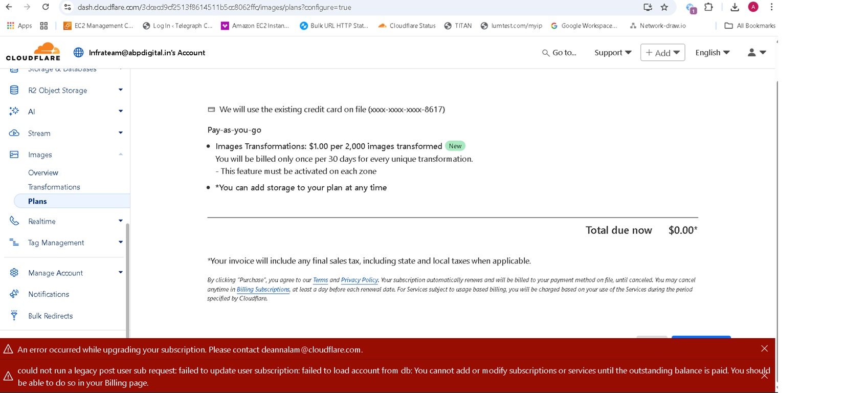This screenshot has height=393, width=868.
Task: Bookmark this page with star icon
Action: click(664, 7)
